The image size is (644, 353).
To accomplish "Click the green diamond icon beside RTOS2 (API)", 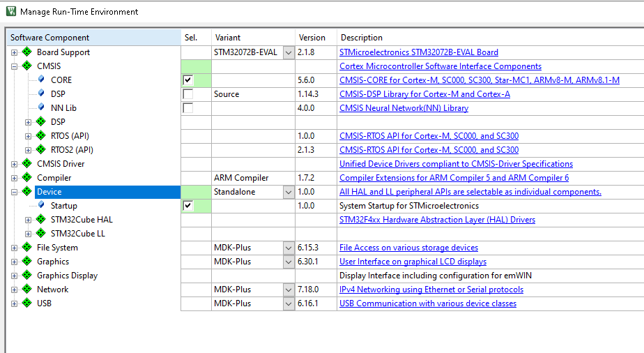I will 41,149.
